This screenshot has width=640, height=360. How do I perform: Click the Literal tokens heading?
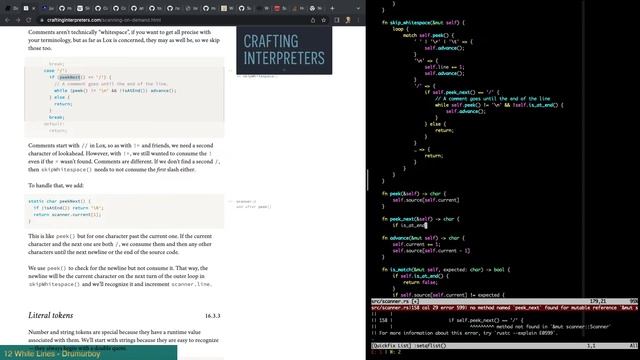coord(51,315)
